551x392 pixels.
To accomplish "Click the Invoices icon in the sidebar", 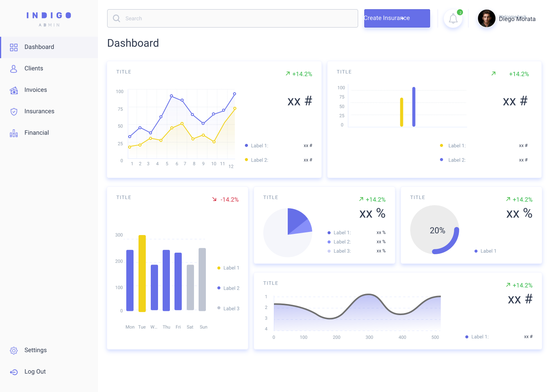I will coord(14,90).
